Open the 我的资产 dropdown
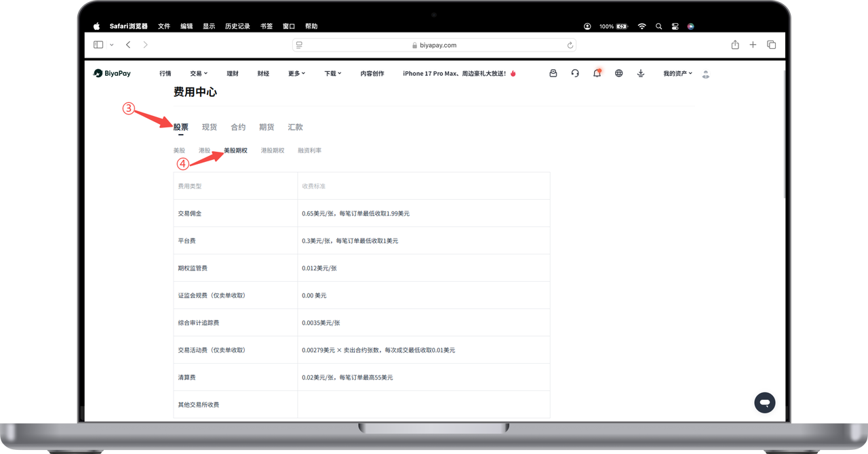This screenshot has width=868, height=454. (677, 73)
